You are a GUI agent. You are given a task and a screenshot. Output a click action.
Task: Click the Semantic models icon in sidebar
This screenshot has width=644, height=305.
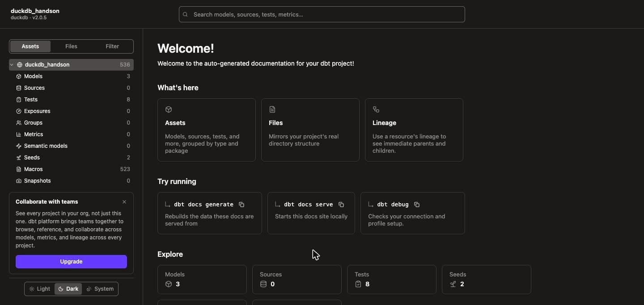[19, 146]
